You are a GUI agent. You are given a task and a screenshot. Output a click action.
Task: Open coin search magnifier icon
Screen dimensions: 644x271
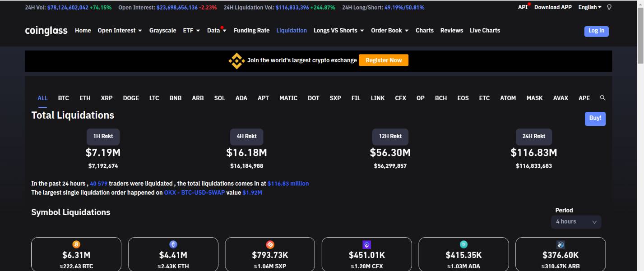click(x=602, y=98)
